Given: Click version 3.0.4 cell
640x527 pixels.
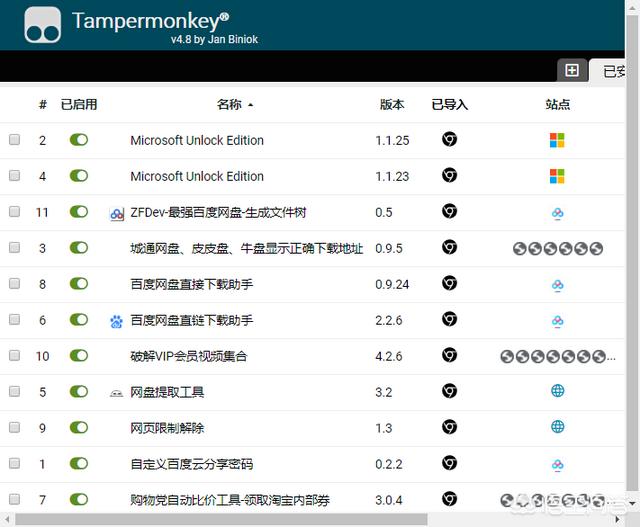Looking at the screenshot, I should click(389, 500).
